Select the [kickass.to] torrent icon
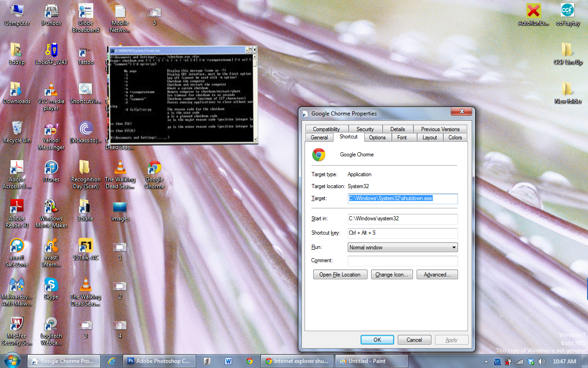588x368 pixels. tap(86, 132)
